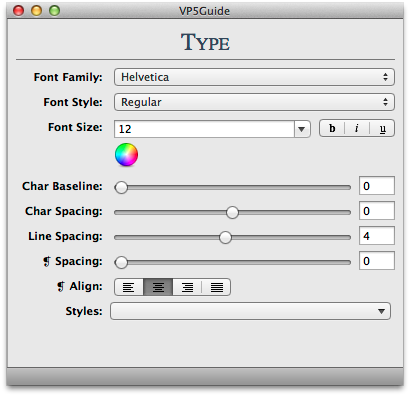
Task: Click the Char Baseline value field
Action: point(377,186)
